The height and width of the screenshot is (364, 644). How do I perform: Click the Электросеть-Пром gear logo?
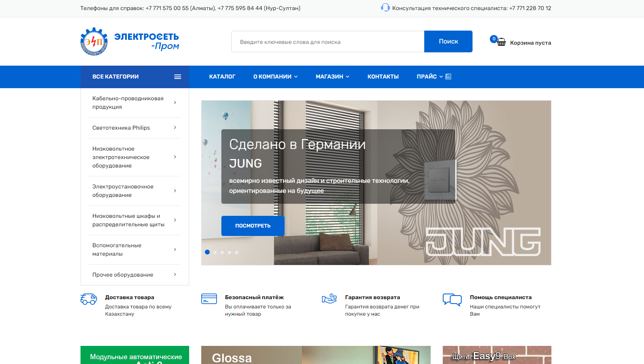pyautogui.click(x=94, y=41)
